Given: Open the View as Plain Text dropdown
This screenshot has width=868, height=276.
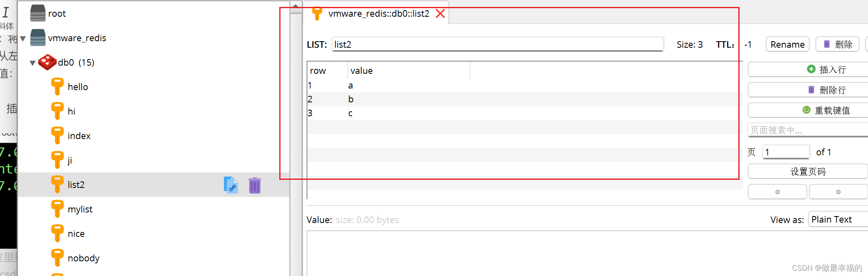Looking at the screenshot, I should [838, 219].
